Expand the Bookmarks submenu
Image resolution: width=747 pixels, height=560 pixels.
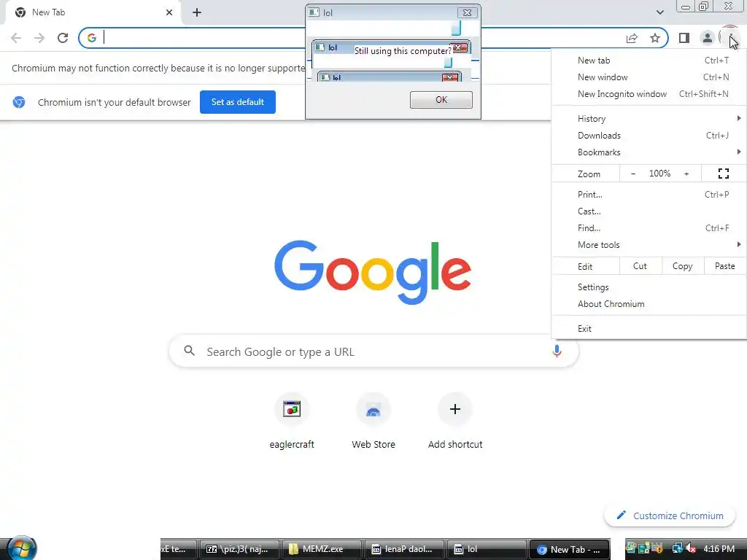[649, 152]
